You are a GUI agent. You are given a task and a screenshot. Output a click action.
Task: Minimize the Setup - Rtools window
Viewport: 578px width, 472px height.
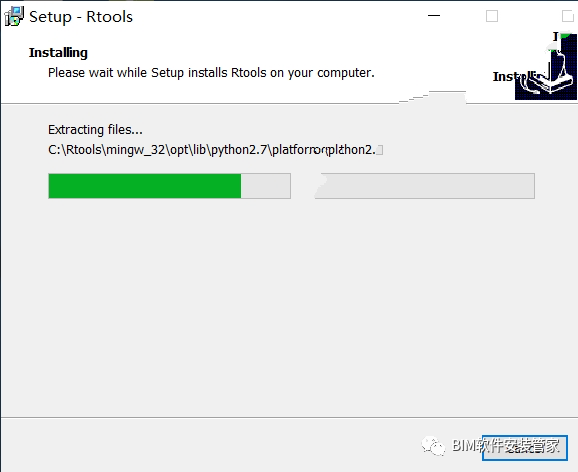click(x=434, y=16)
